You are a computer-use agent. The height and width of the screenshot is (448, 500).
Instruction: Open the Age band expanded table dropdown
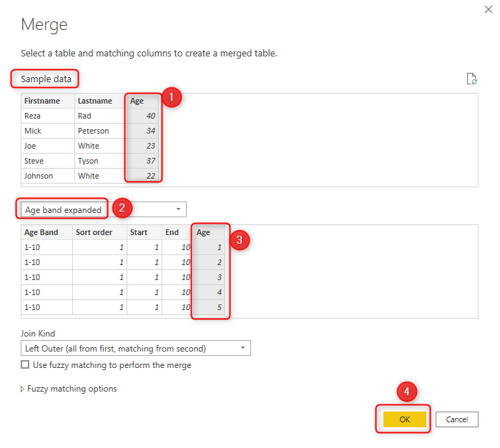[177, 209]
